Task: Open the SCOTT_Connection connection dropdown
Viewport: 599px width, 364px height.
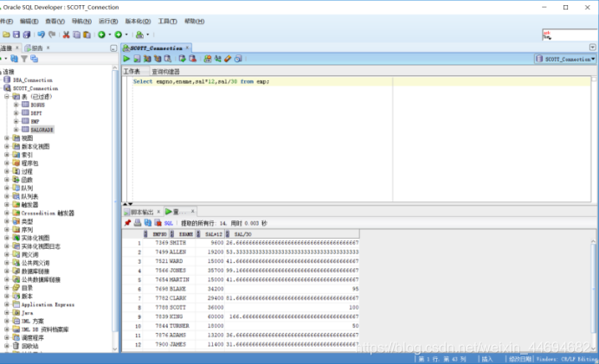Action: tap(565, 59)
